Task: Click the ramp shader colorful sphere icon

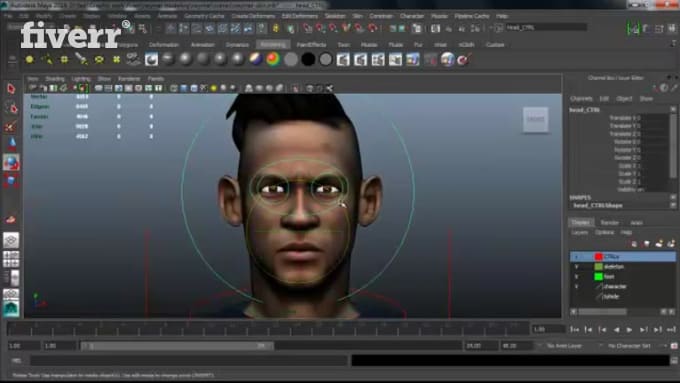Action: pyautogui.click(x=273, y=59)
